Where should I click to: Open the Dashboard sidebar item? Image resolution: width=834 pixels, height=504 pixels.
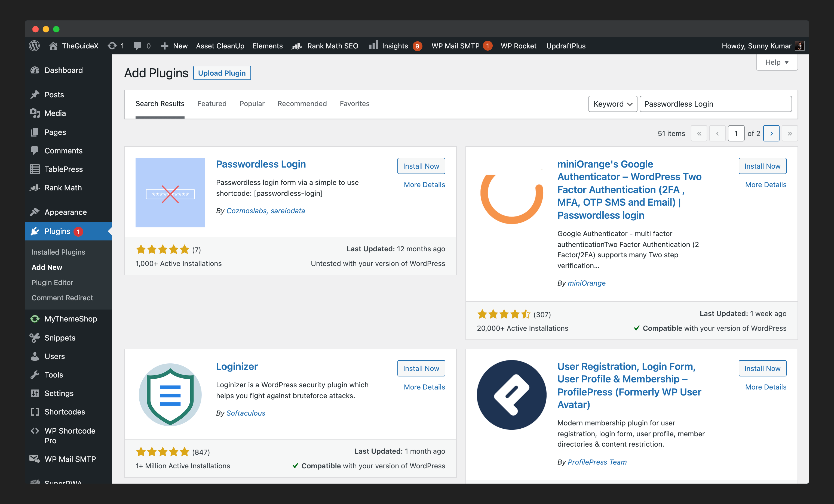(63, 70)
